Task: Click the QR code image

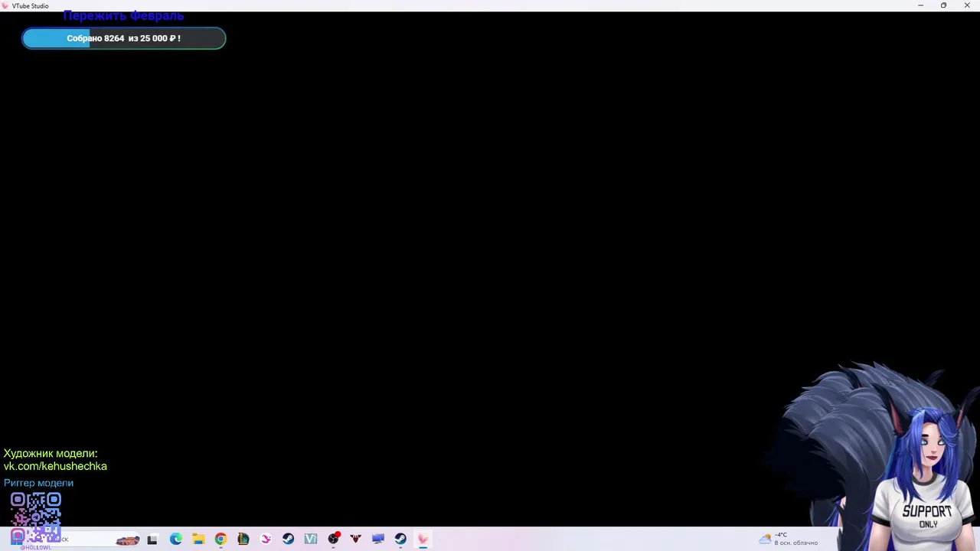Action: tap(35, 517)
